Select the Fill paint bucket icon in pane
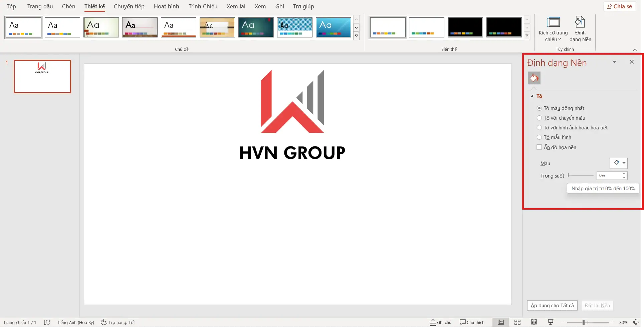 click(534, 78)
